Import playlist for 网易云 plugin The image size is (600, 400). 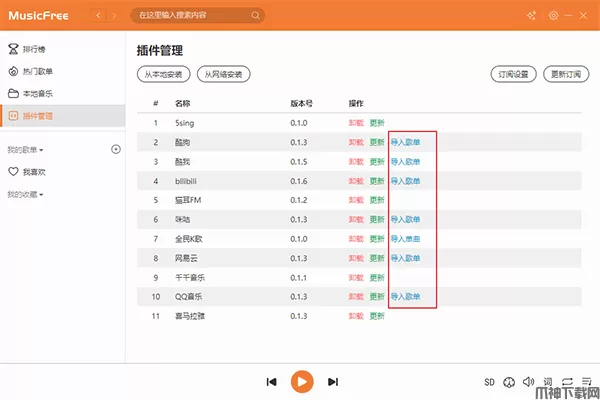click(x=405, y=258)
